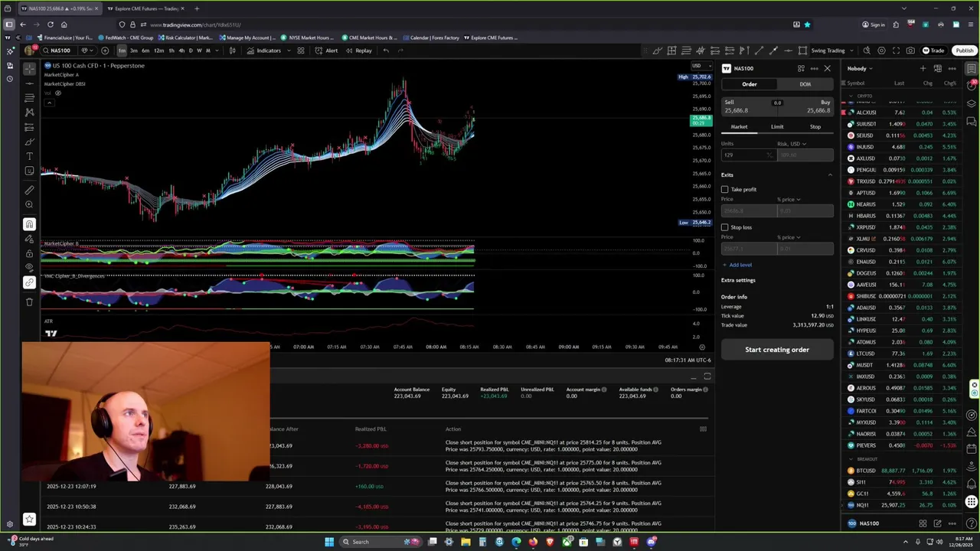Close the NAS100 order panel

click(828, 68)
